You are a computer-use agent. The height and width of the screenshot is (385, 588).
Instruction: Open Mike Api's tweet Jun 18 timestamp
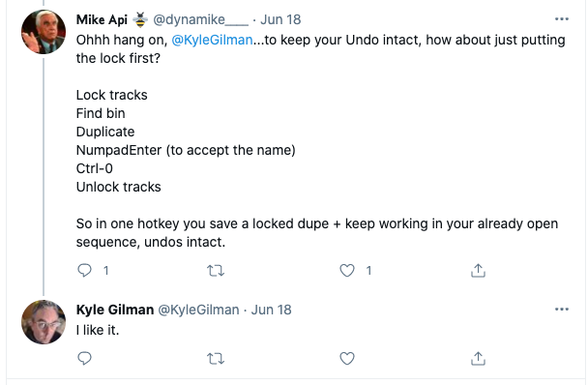coord(280,19)
